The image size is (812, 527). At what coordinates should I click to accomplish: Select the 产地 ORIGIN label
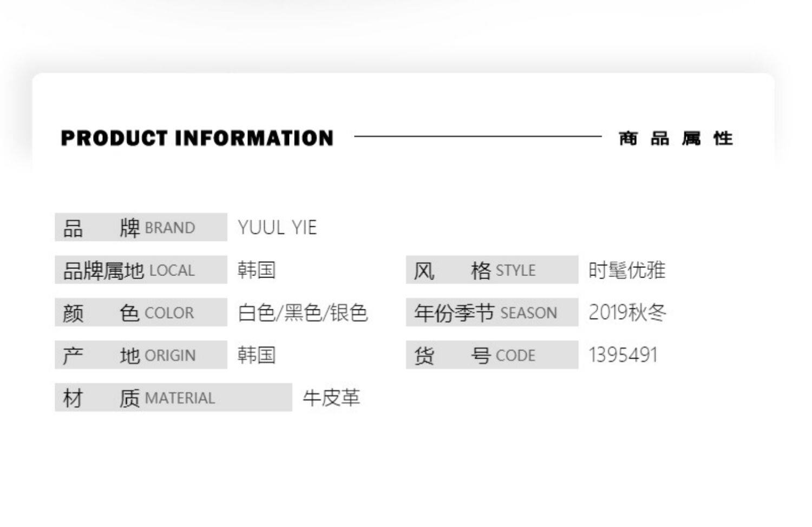pos(141,355)
